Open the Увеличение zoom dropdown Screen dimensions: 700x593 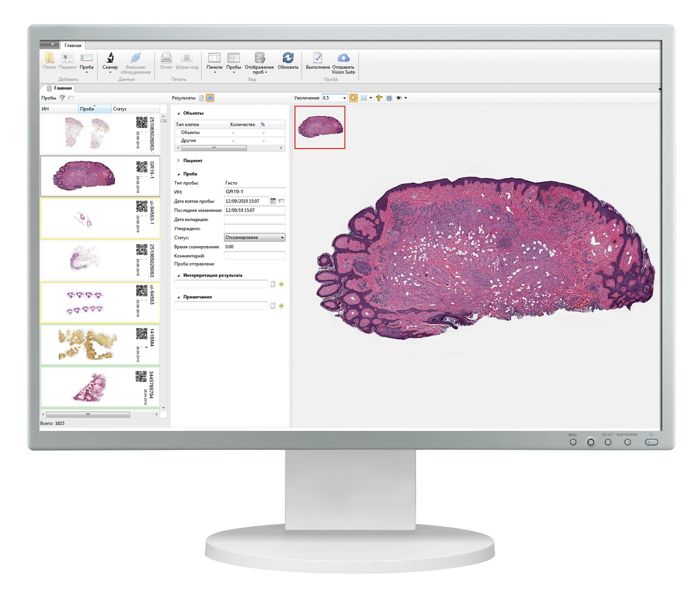pyautogui.click(x=344, y=98)
